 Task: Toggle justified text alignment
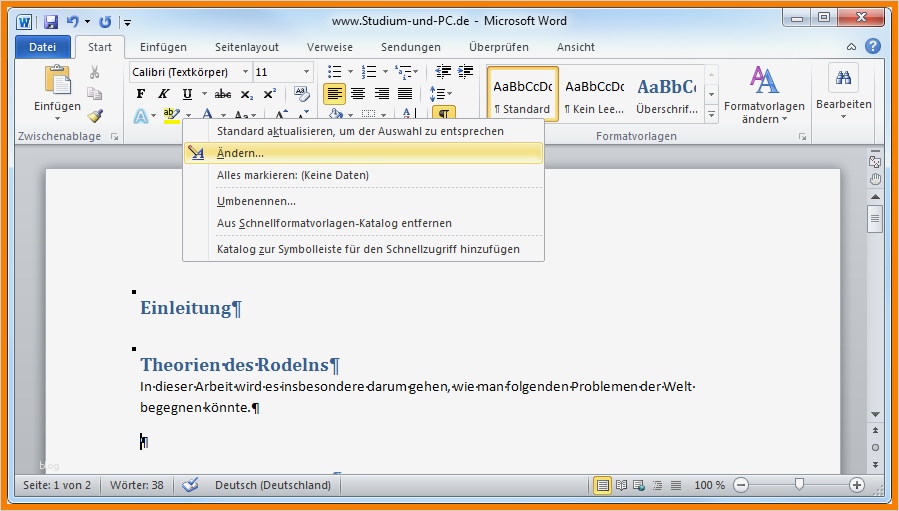[x=405, y=93]
